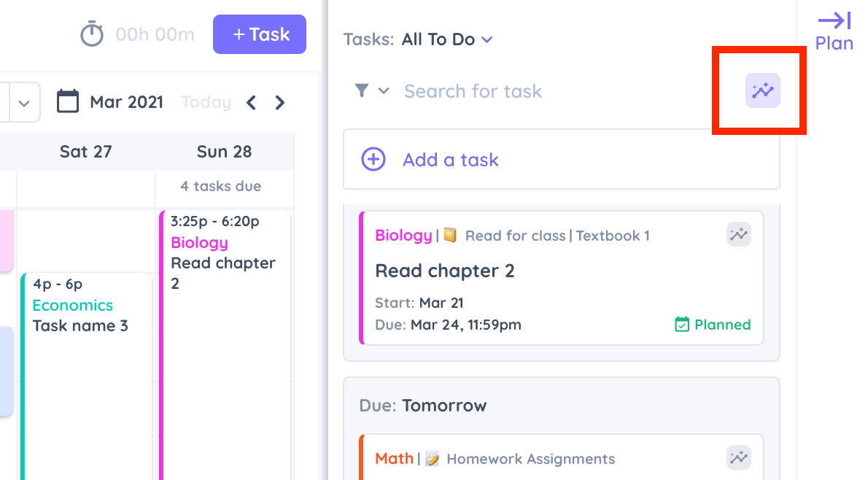Click the Planned status badge
The height and width of the screenshot is (480, 868).
pos(713,325)
